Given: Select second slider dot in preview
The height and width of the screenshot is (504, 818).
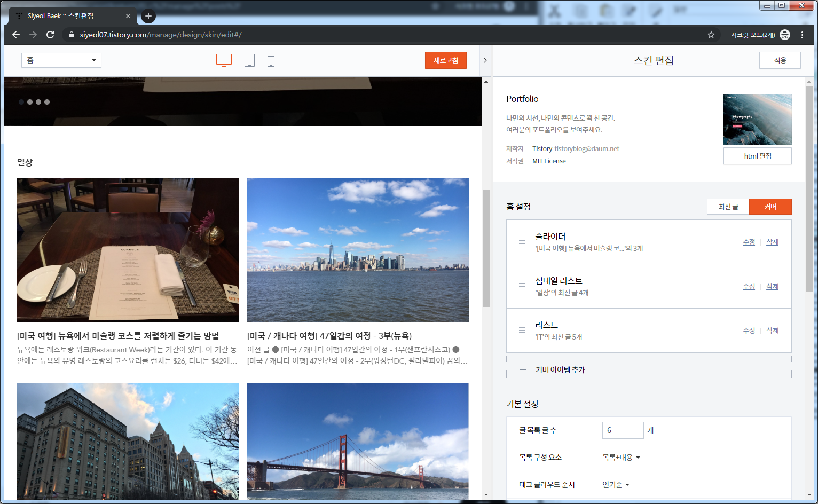Looking at the screenshot, I should (x=30, y=102).
